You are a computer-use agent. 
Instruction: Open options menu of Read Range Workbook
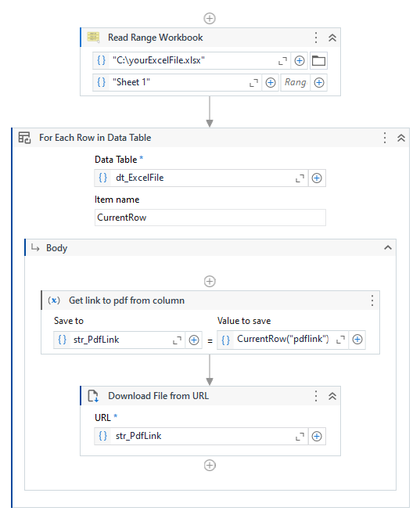click(316, 38)
